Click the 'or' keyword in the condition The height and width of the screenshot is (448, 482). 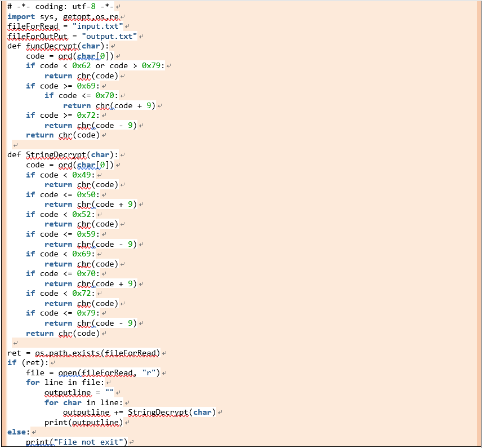point(100,66)
